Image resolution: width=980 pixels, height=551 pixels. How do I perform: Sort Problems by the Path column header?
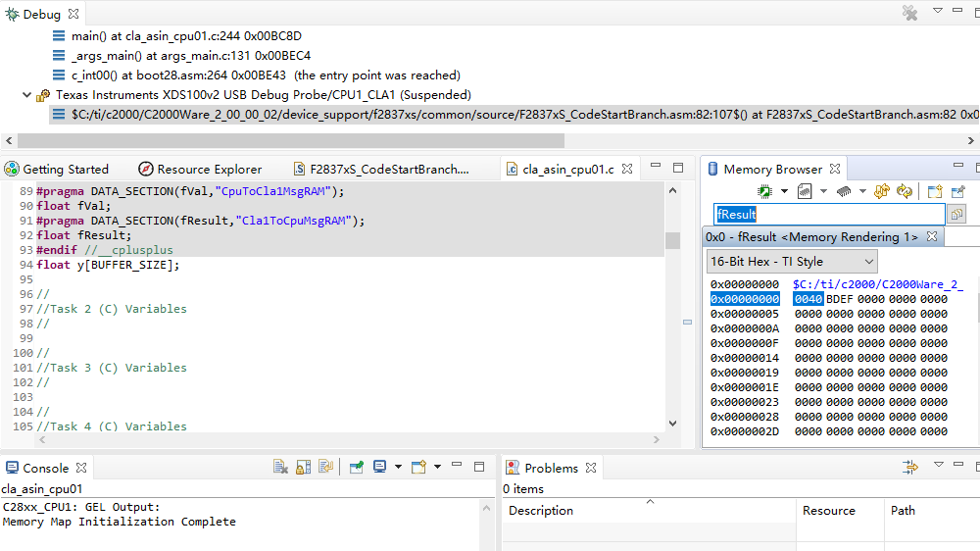pos(931,511)
